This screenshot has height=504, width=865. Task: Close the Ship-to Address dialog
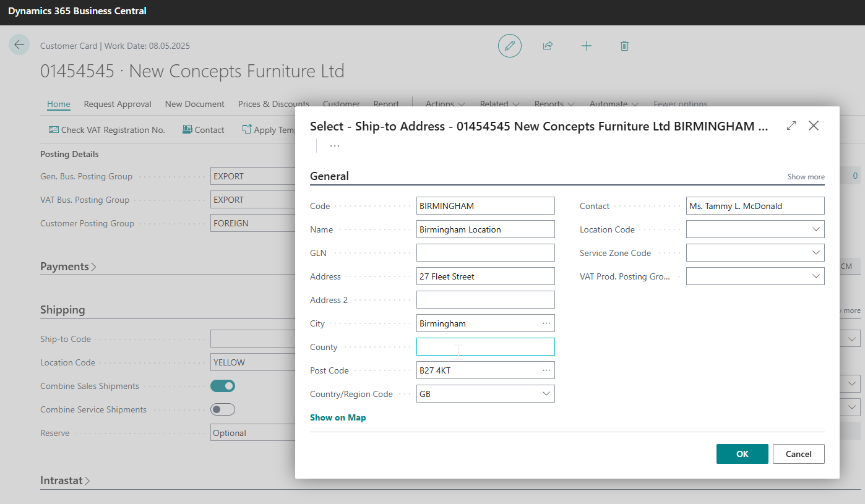coord(814,126)
